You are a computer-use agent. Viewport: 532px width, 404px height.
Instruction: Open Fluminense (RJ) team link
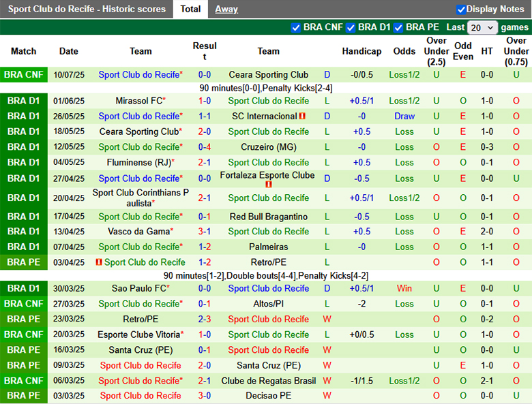coord(138,162)
